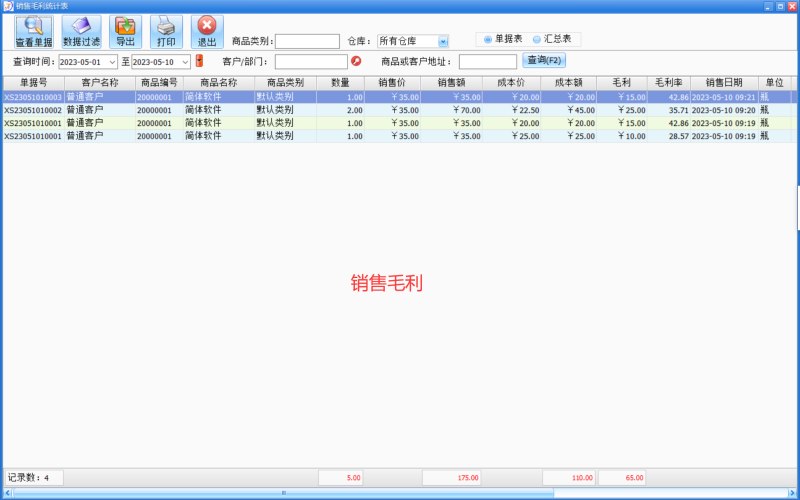Click the 客户/部门 input field
Viewport: 800px width, 500px height.
pos(311,62)
